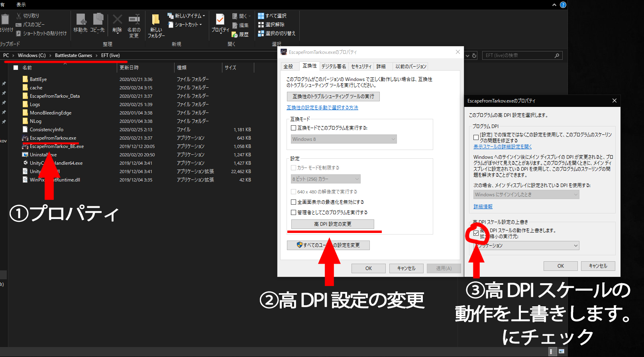Check the プログラム DPI [設定] checkbox
This screenshot has width=644, height=357.
476,137
